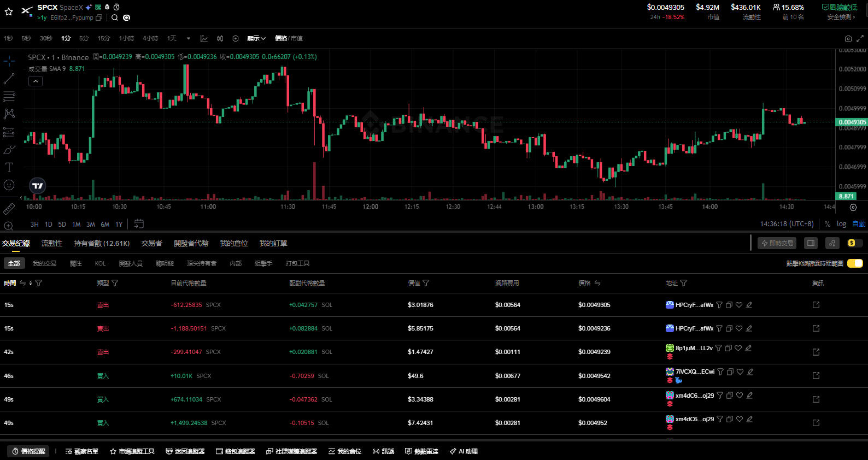Toggle log scale on the chart
868x460 pixels.
click(x=841, y=224)
